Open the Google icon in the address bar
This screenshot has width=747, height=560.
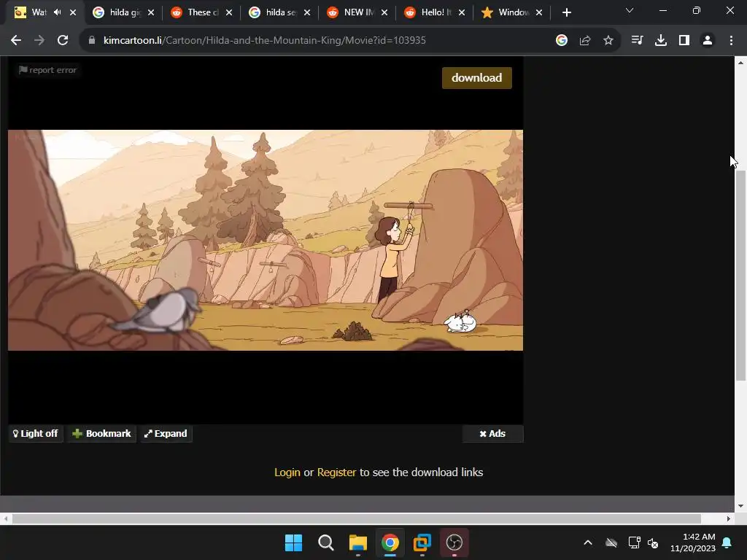tap(562, 41)
